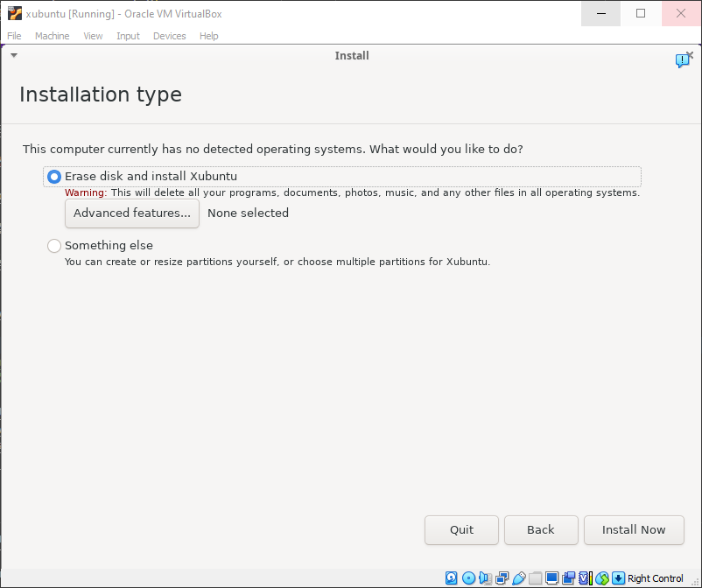The width and height of the screenshot is (702, 588).
Task: Open the Devices menu
Action: (169, 36)
